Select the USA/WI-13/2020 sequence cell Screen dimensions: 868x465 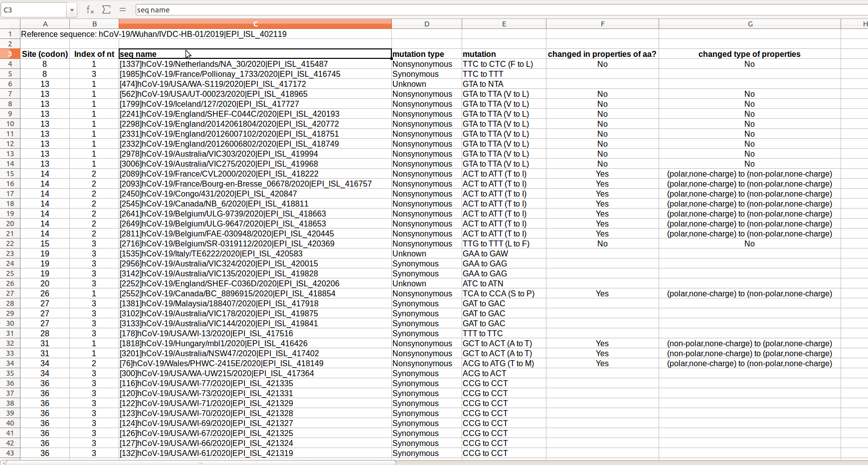click(x=255, y=333)
